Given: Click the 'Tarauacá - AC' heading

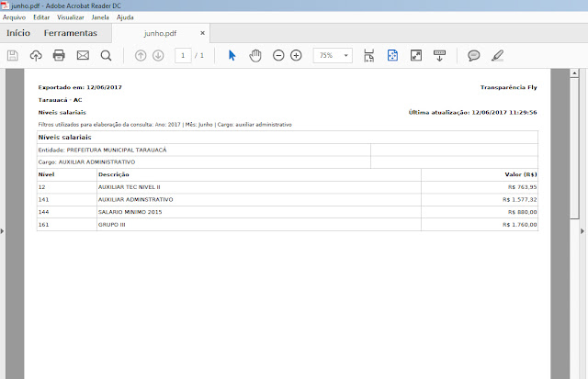Looking at the screenshot, I should click(60, 100).
